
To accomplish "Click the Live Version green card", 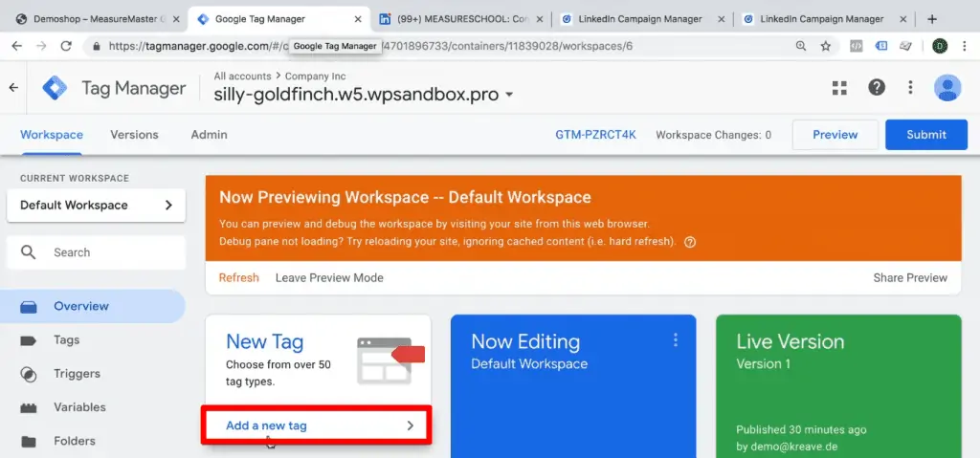I will [838, 386].
